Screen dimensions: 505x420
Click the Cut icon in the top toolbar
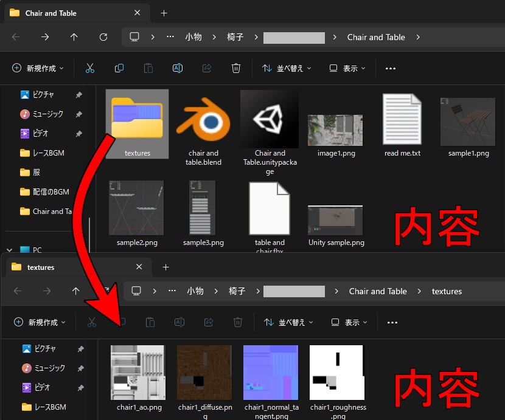[x=90, y=68]
